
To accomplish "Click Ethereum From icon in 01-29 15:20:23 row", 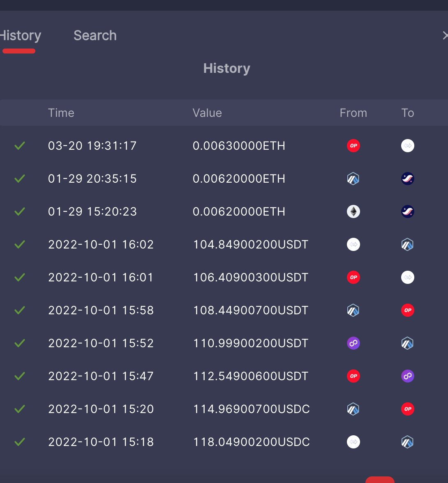I will pos(353,211).
